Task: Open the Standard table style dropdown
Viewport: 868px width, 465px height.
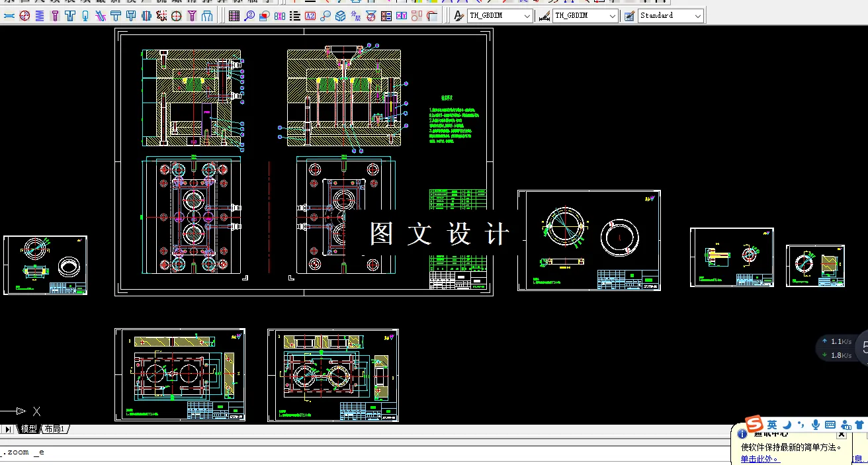Action: tap(670, 15)
